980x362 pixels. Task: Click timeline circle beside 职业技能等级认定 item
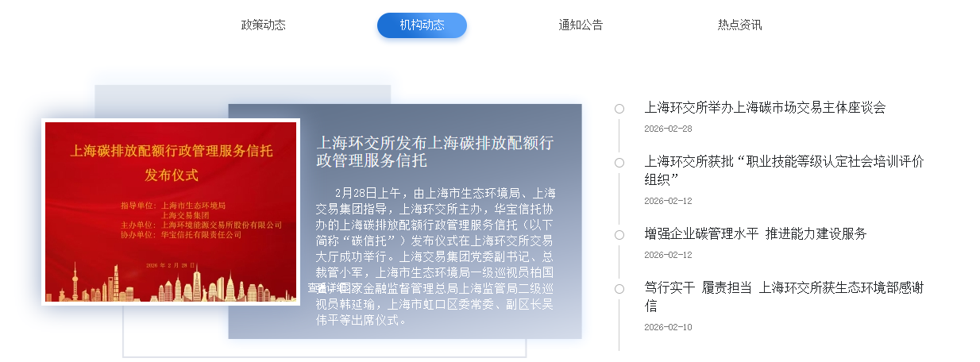(x=619, y=163)
